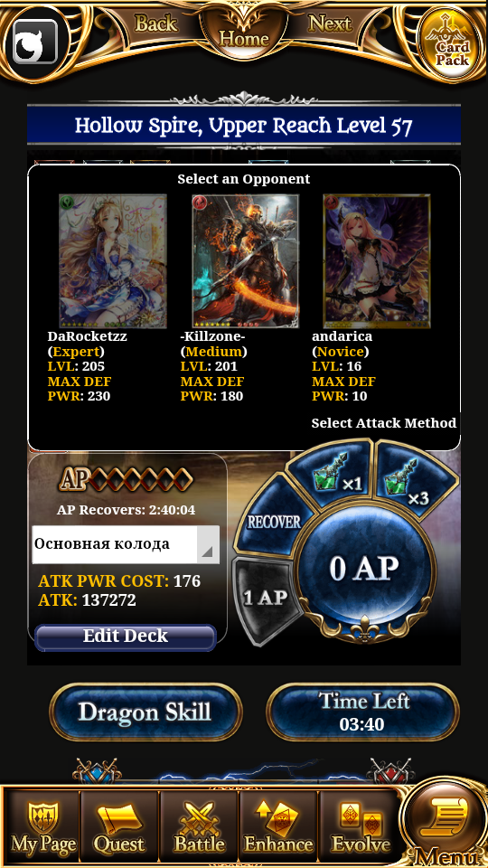The height and width of the screenshot is (868, 488).
Task: Open My Page shield icon
Action: point(42,826)
